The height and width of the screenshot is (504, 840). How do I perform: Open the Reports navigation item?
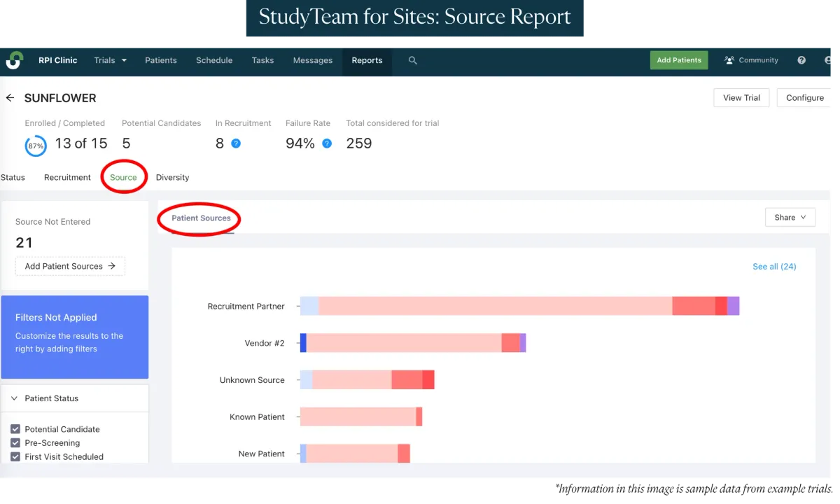367,60
